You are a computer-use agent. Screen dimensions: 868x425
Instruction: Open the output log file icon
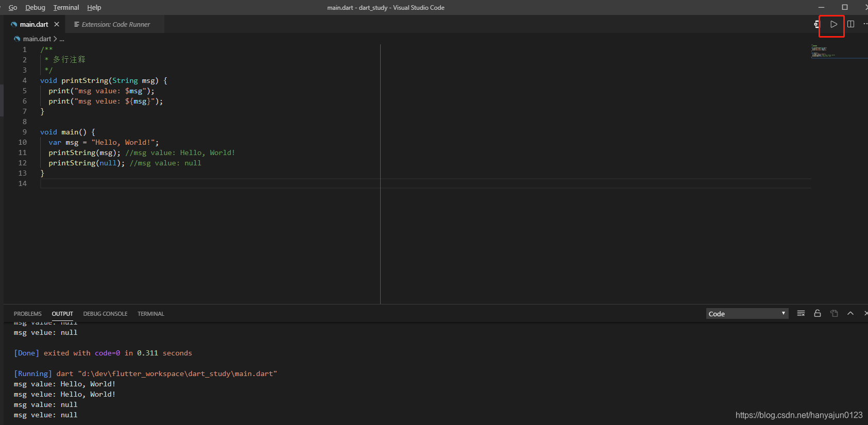pos(834,313)
